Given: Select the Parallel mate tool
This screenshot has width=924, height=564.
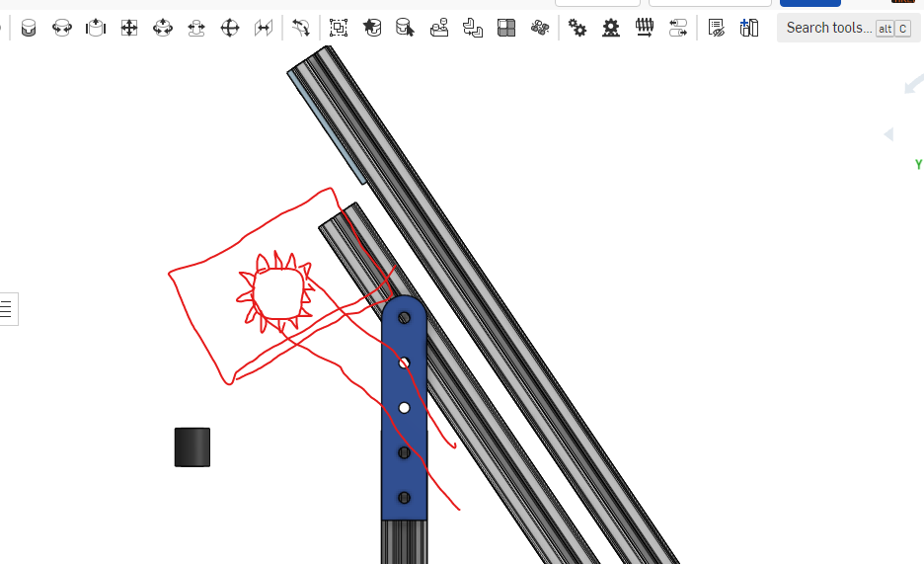Looking at the screenshot, I should coord(264,28).
